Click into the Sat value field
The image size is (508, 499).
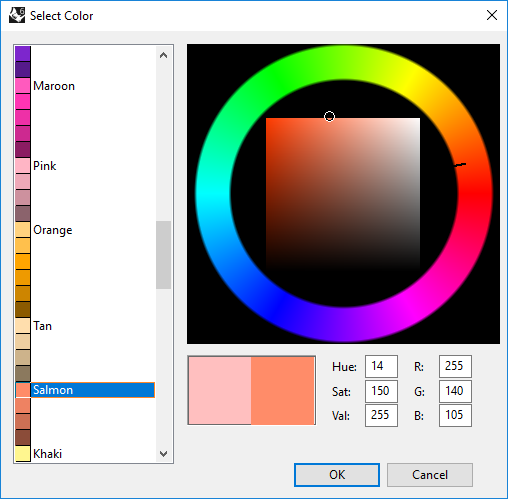pyautogui.click(x=381, y=391)
